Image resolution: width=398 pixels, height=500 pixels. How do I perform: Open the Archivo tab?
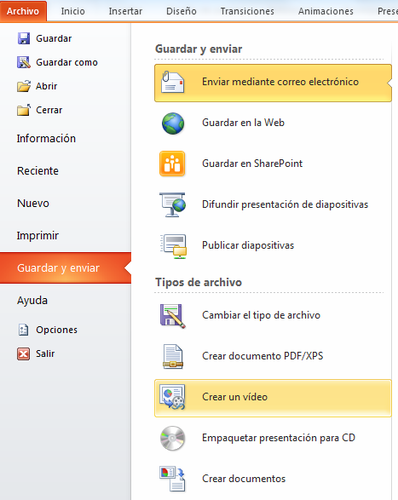coord(23,11)
